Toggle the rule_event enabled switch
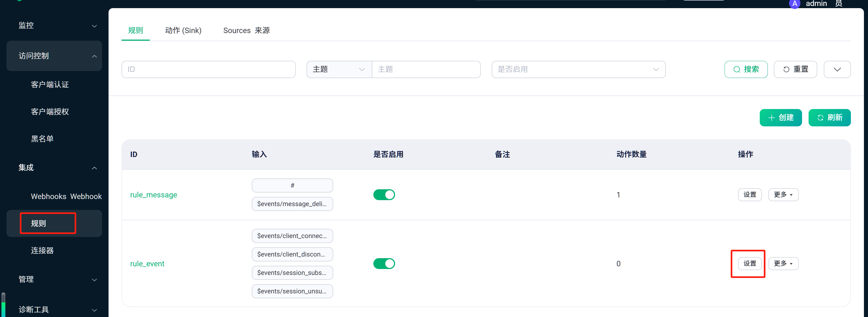Image resolution: width=868 pixels, height=317 pixels. click(384, 263)
